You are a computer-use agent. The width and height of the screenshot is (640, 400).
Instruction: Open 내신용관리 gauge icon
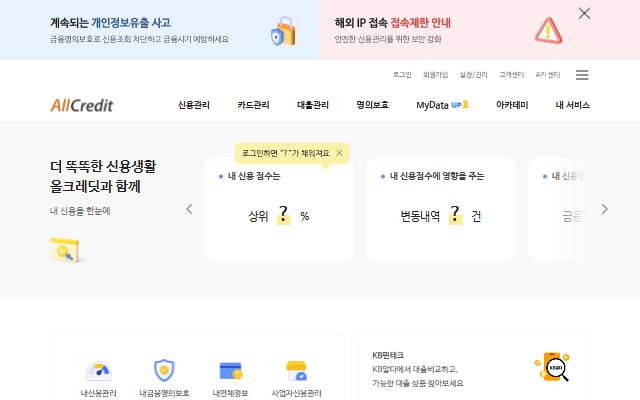pyautogui.click(x=99, y=371)
